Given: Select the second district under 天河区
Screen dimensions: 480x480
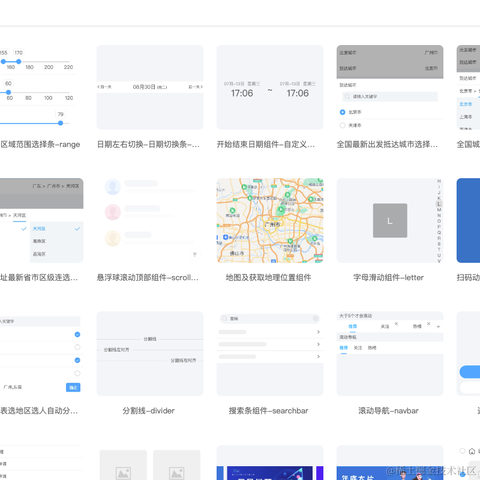Looking at the screenshot, I should (x=56, y=241).
